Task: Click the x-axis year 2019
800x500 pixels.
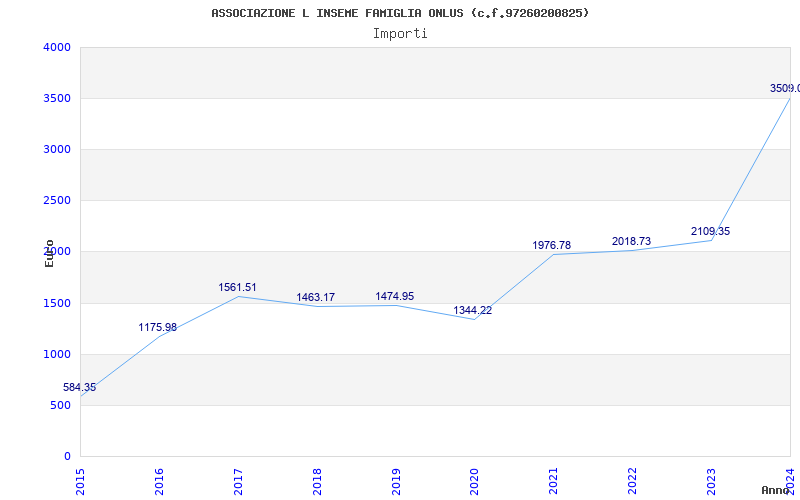Action: (x=396, y=481)
